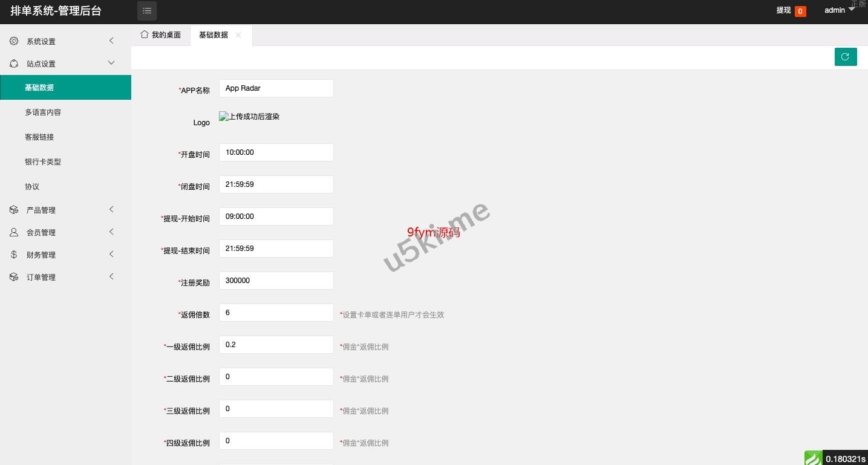Viewport: 868px width, 465px height.
Task: Click the 会员管理 user icon
Action: (14, 232)
